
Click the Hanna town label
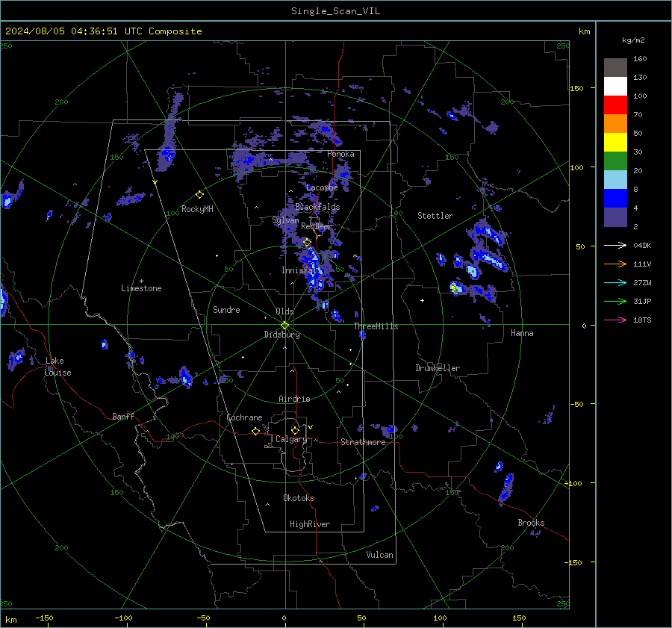522,333
